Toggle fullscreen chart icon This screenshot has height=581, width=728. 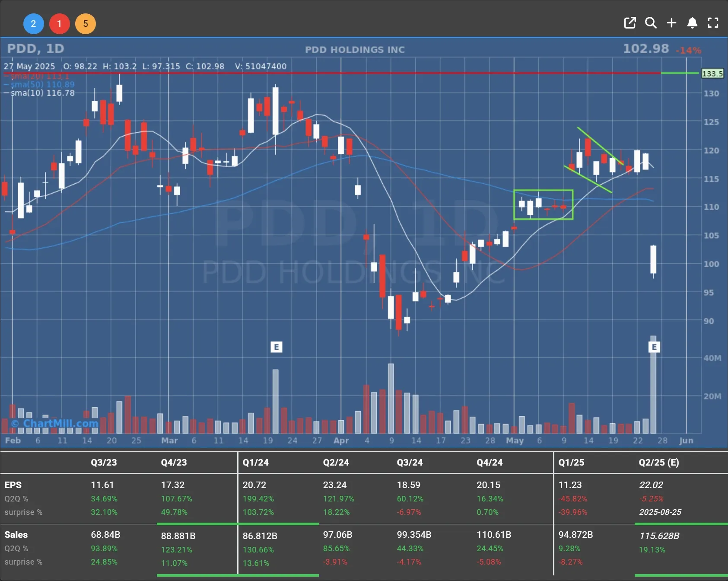(x=713, y=23)
